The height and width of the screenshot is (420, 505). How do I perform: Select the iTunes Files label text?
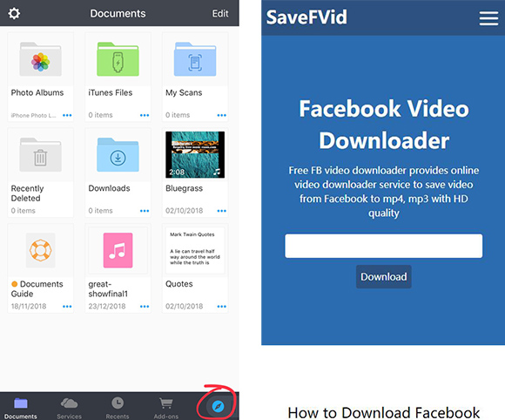(111, 93)
